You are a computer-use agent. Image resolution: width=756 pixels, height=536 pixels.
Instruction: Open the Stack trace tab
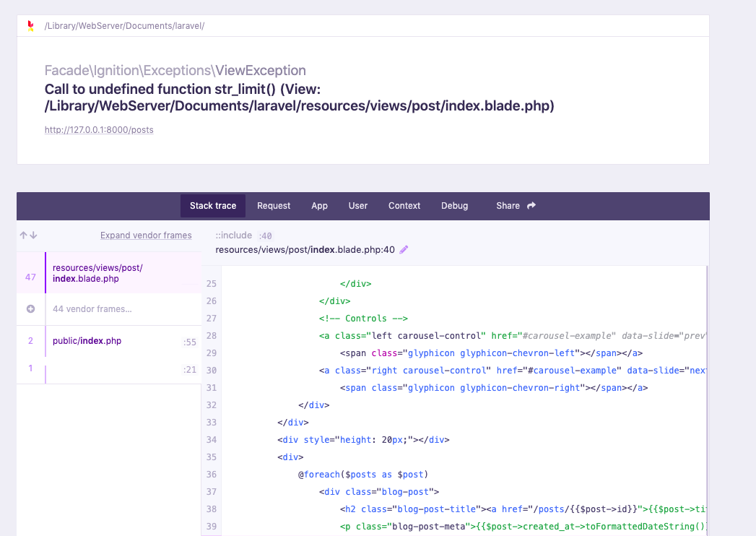pos(213,206)
